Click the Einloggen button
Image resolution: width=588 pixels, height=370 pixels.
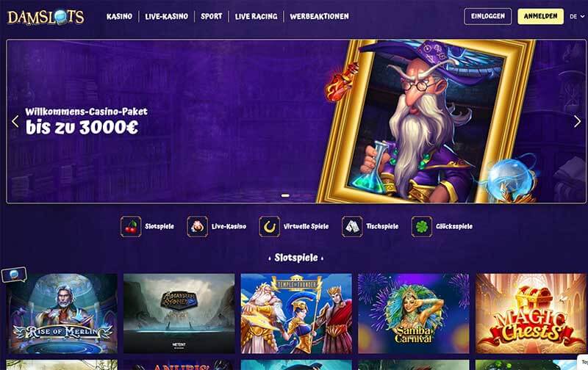click(488, 16)
